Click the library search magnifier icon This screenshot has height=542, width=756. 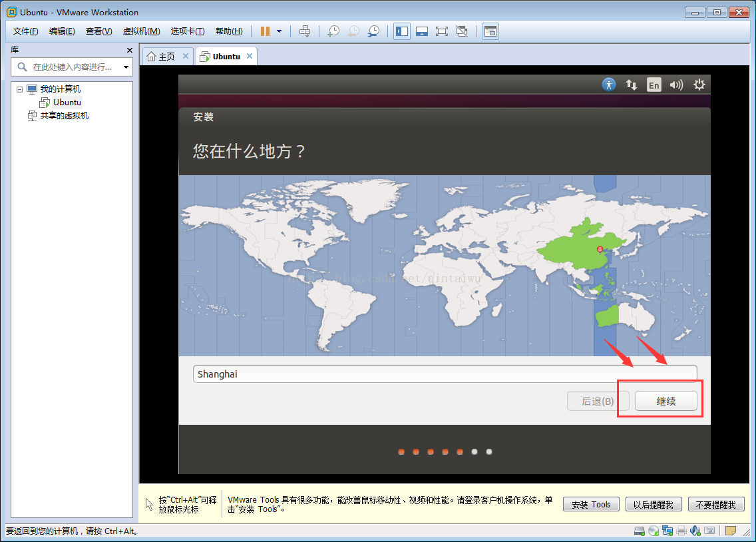pyautogui.click(x=22, y=67)
